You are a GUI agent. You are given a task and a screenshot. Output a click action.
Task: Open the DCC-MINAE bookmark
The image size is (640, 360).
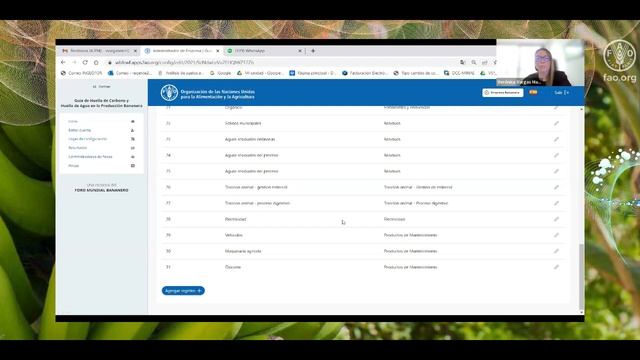(459, 73)
